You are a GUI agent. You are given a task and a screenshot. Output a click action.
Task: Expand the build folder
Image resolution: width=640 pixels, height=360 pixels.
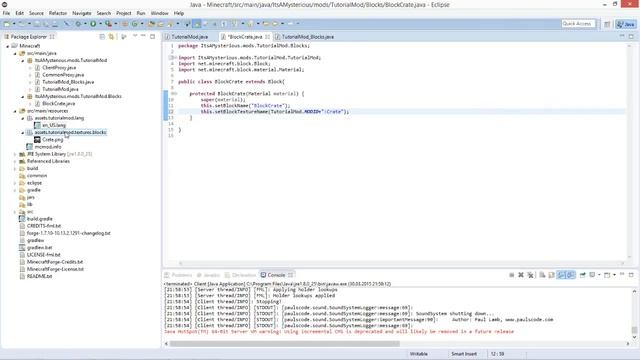click(15, 169)
